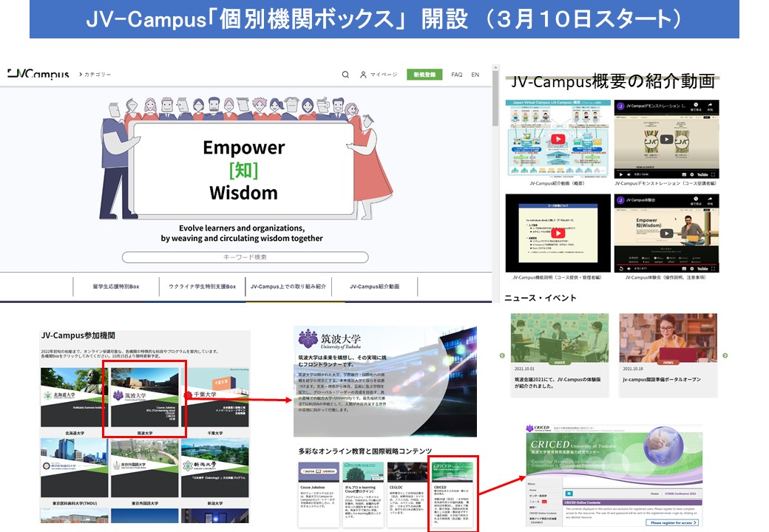Mute volume on the JV-Campus体験会 video

629,268
